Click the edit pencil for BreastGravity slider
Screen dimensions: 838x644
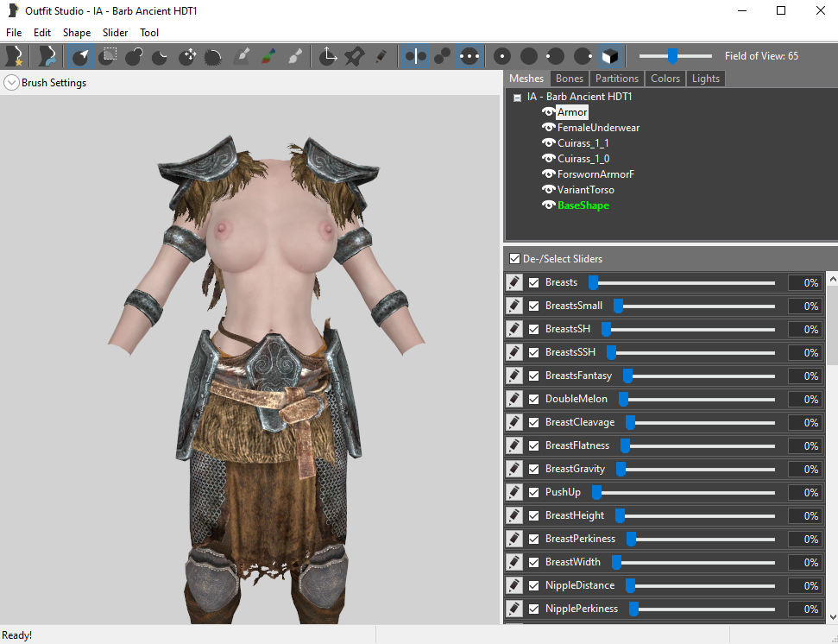point(514,470)
